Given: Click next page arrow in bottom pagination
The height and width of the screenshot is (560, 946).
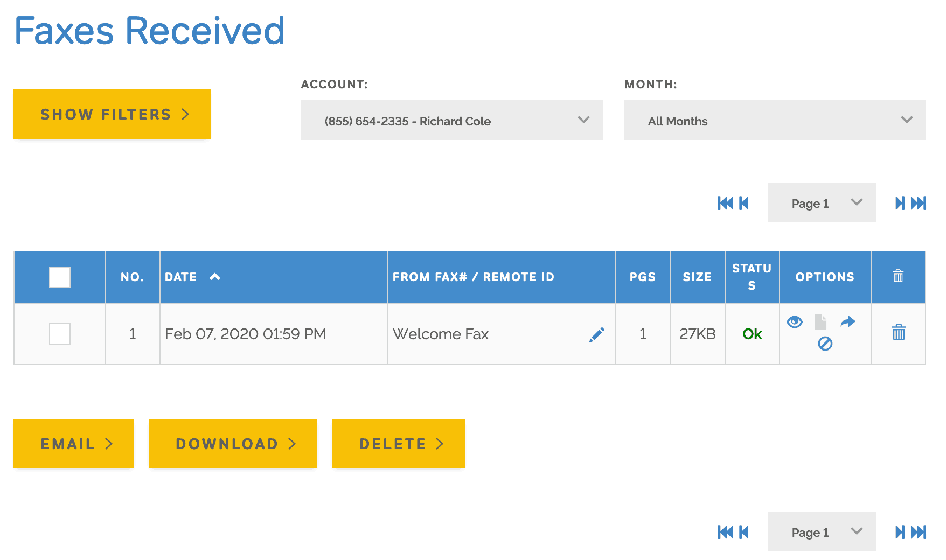Looking at the screenshot, I should pyautogui.click(x=899, y=532).
